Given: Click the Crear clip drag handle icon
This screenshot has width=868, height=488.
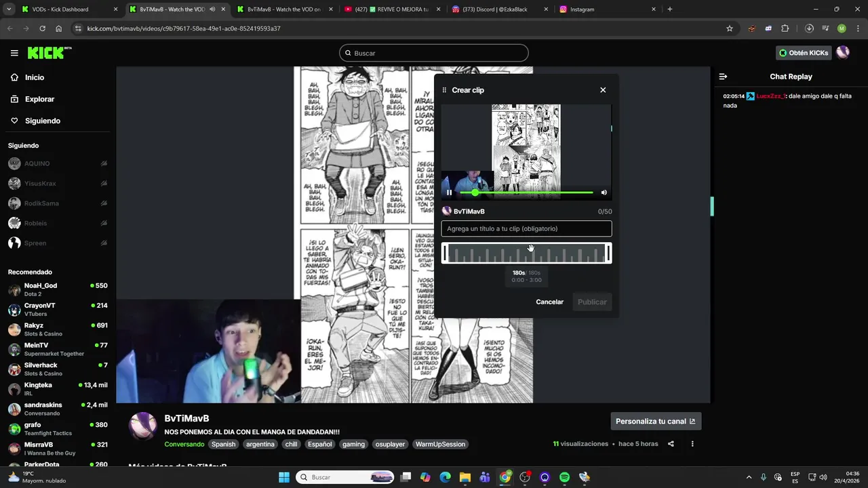Looking at the screenshot, I should pyautogui.click(x=445, y=90).
